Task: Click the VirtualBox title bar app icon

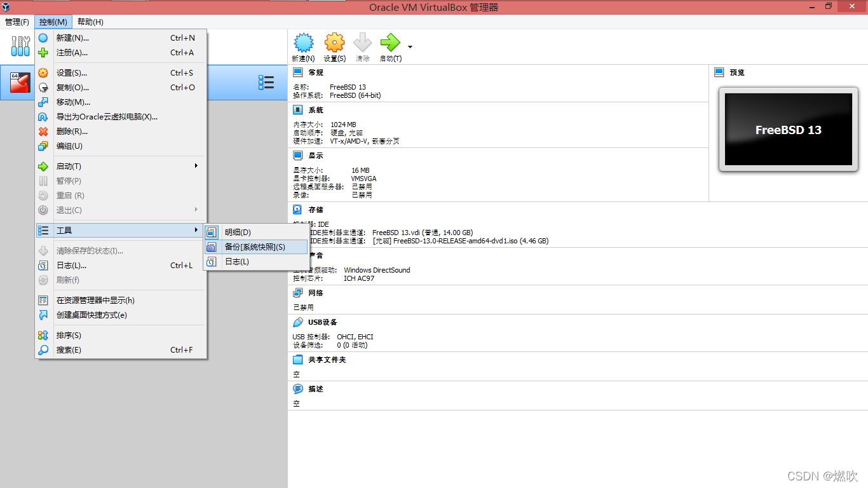Action: point(6,6)
